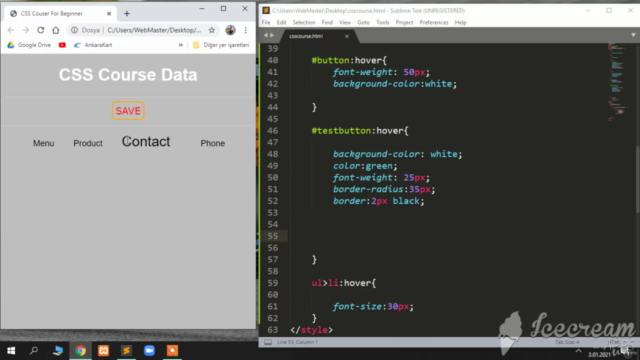Close the CSS Couser For Beginner tab
Image resolution: width=640 pixels, height=360 pixels.
[109, 13]
